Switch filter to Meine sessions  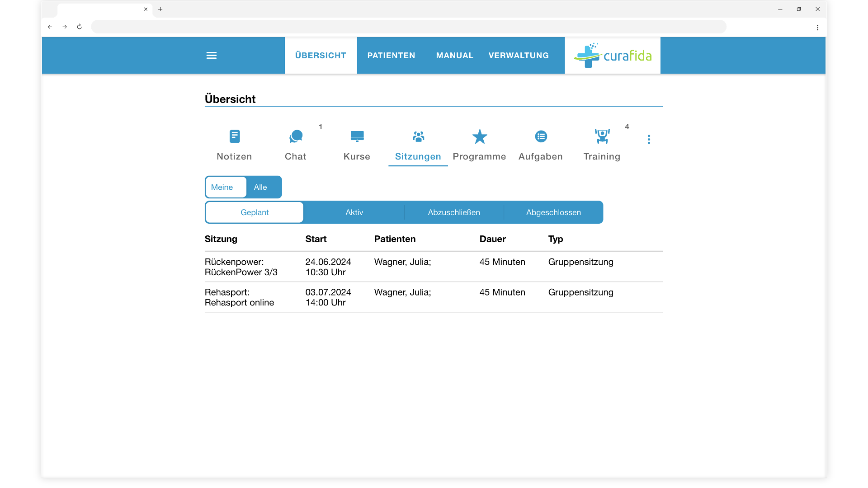click(226, 187)
